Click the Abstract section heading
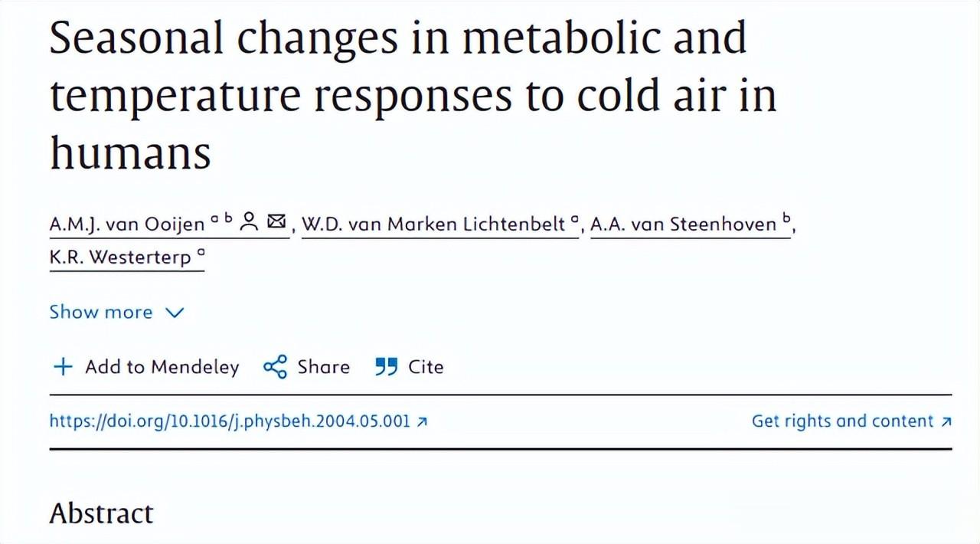 101,513
